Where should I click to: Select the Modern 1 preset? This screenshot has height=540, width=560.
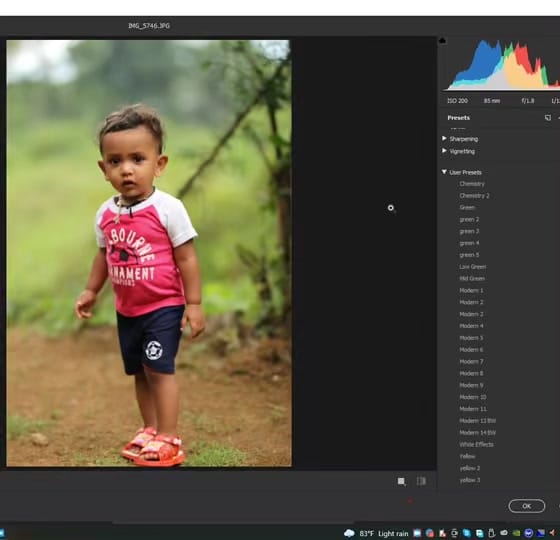pyautogui.click(x=471, y=290)
